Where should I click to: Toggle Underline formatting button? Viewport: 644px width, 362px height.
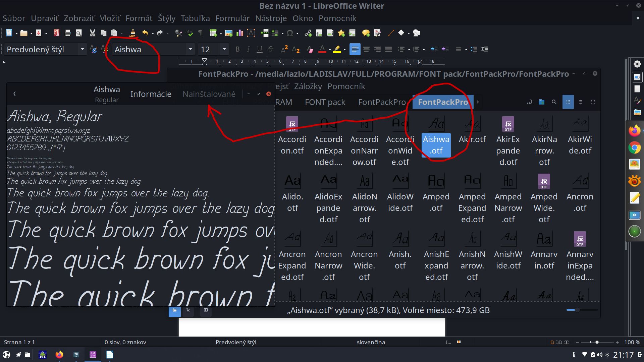coord(259,49)
